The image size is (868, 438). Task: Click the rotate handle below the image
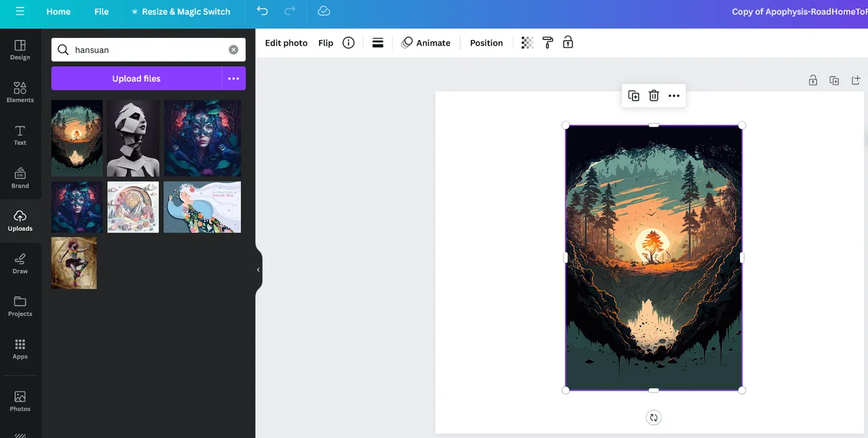point(654,418)
